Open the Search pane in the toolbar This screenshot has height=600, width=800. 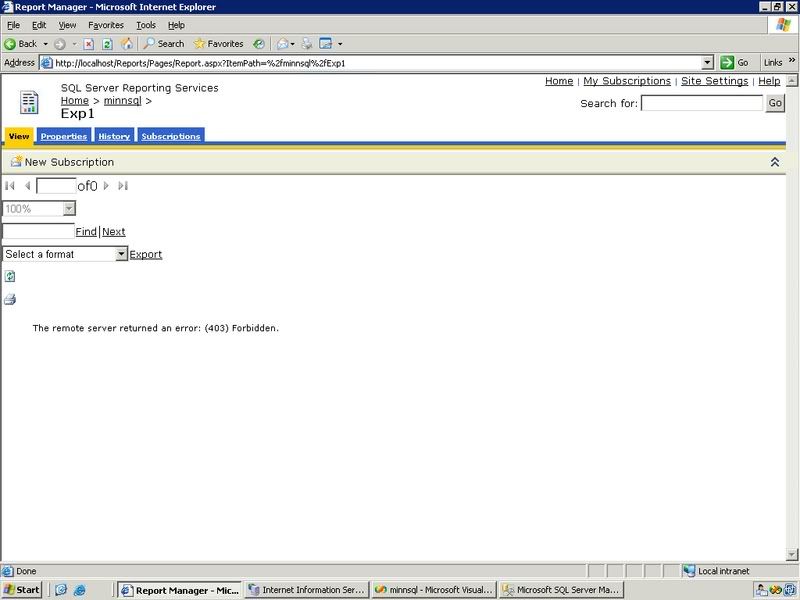[164, 44]
